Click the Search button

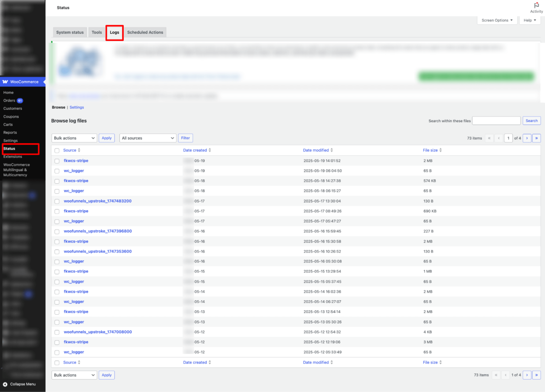(531, 121)
